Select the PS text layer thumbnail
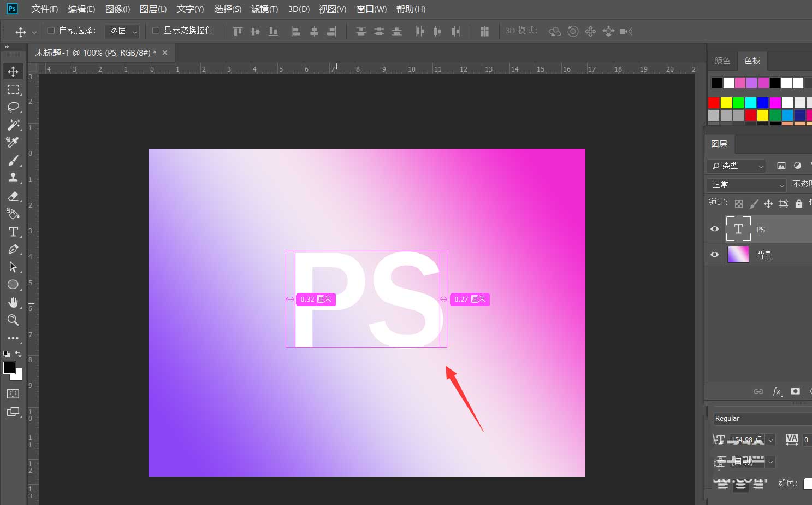This screenshot has width=812, height=505. 738,229
